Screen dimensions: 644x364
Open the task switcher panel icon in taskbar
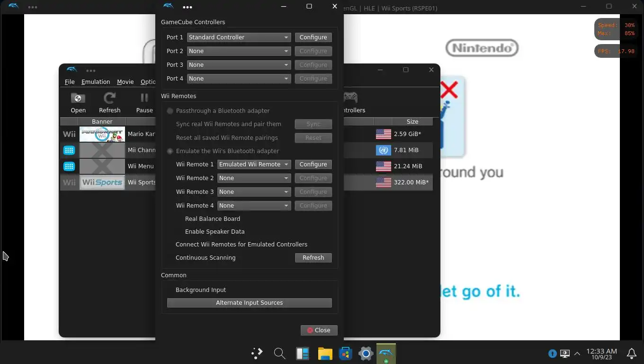click(302, 354)
